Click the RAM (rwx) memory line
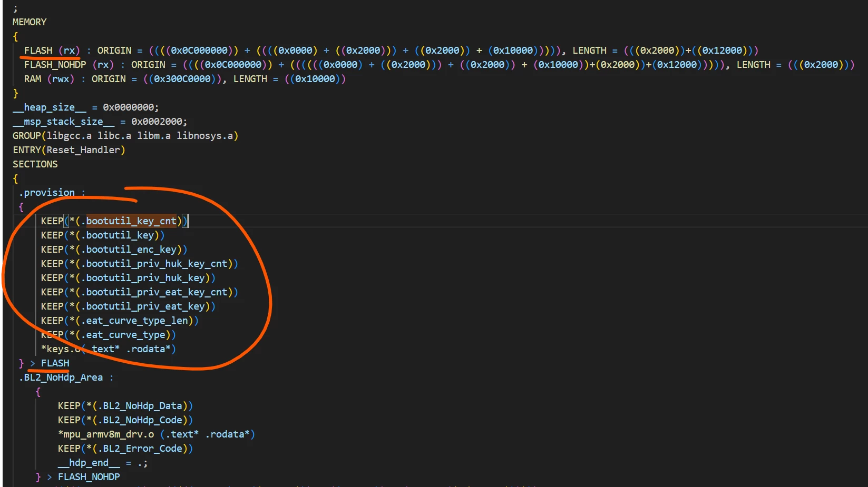Screen dimensions: 868x487 click(184, 79)
